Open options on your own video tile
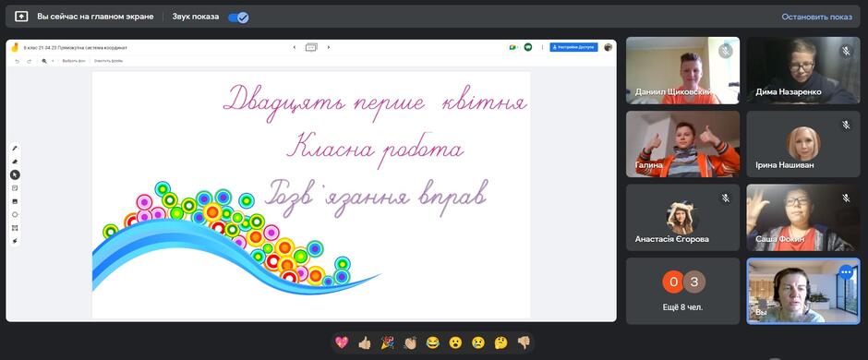This screenshot has width=868, height=360. click(846, 271)
